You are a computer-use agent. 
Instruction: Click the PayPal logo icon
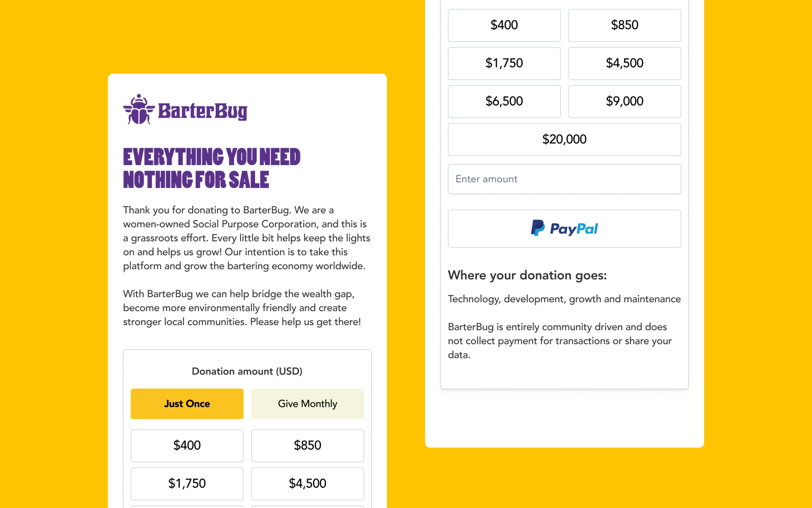point(538,228)
